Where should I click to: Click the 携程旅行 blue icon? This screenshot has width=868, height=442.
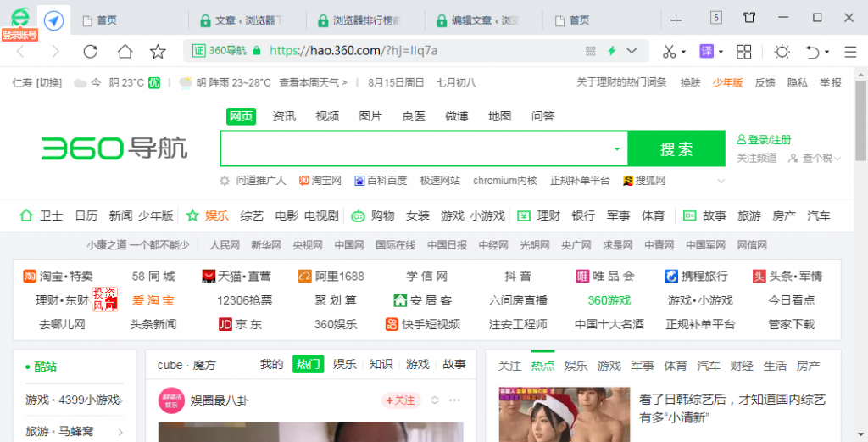[671, 276]
